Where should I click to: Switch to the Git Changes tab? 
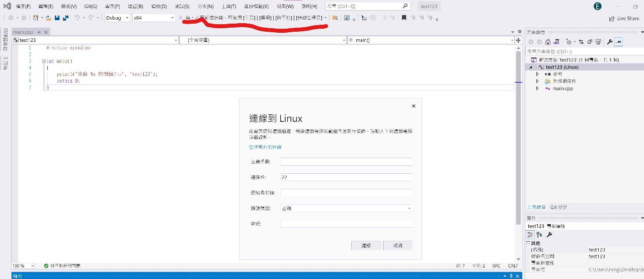point(558,207)
